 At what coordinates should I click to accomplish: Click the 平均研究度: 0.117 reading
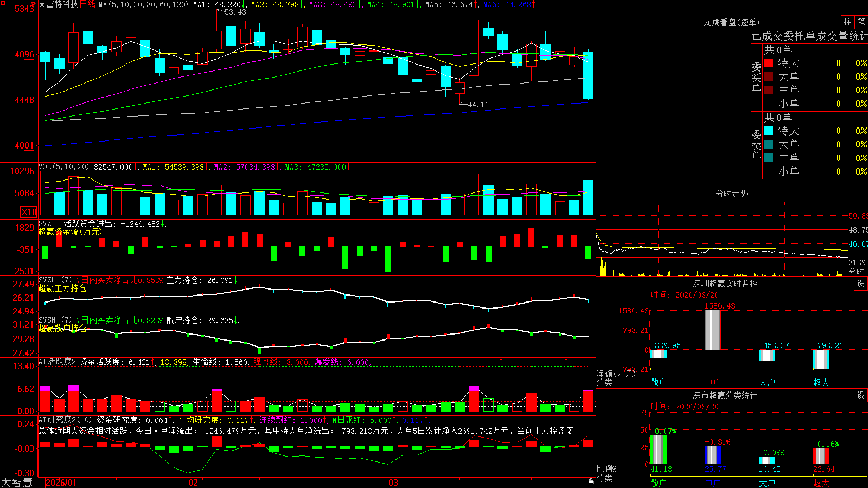(213, 420)
